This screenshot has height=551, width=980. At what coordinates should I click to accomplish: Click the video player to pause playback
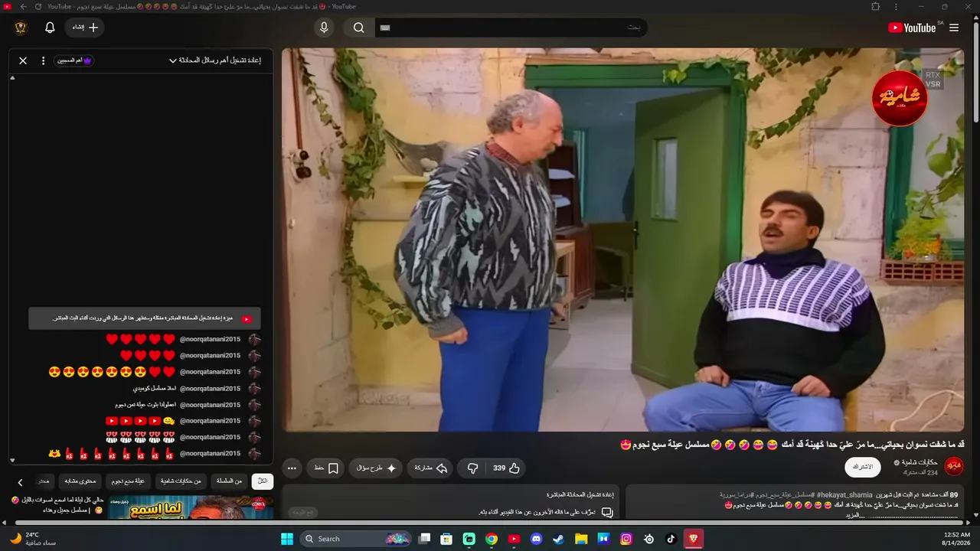pos(622,240)
